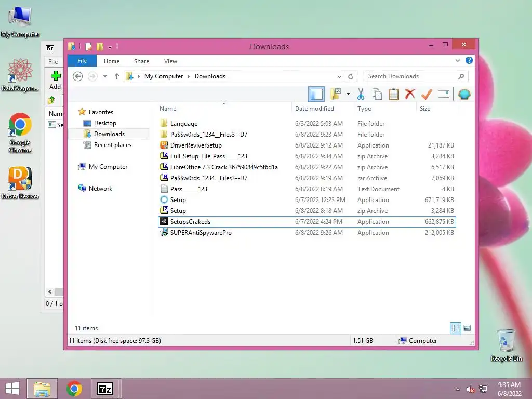Show hidden tray icons arrow
This screenshot has width=532, height=399.
click(458, 389)
